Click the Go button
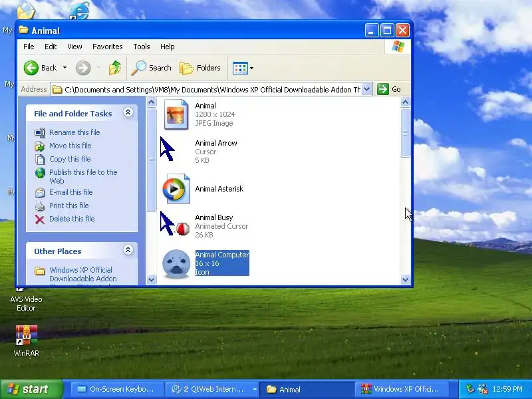This screenshot has height=399, width=532. [389, 89]
